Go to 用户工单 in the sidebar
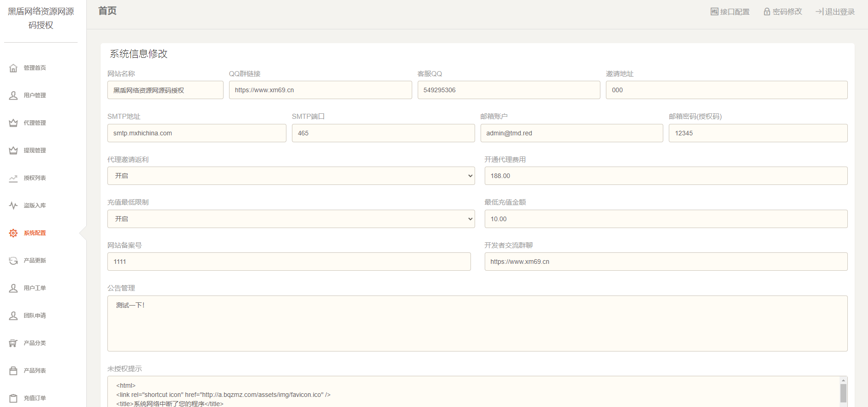Screen dimensions: 868x407 tap(35, 288)
